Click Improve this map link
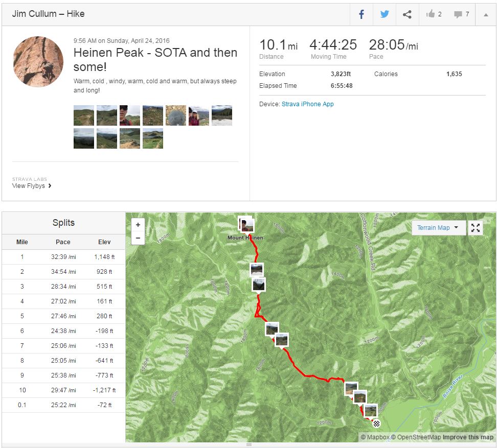 (x=468, y=437)
